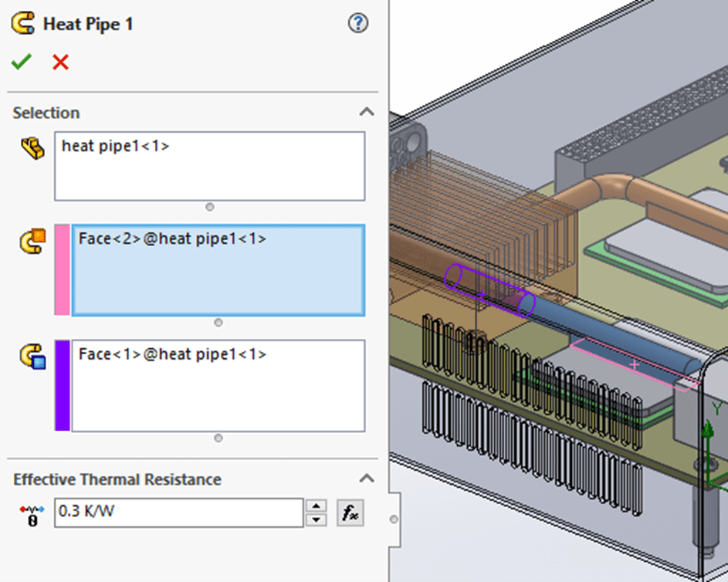Decrease thermal resistance with the down stepper arrow
Screen dimensions: 728x582
tap(317, 518)
